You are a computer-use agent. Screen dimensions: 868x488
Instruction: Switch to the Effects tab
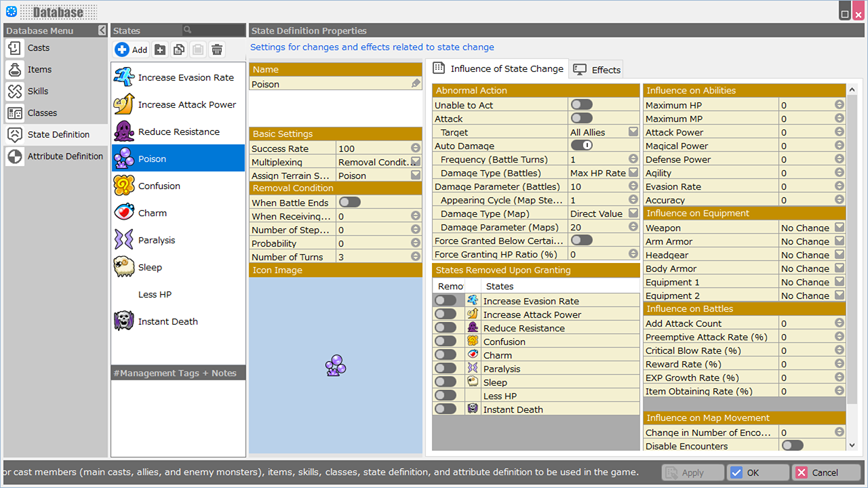[x=597, y=70]
